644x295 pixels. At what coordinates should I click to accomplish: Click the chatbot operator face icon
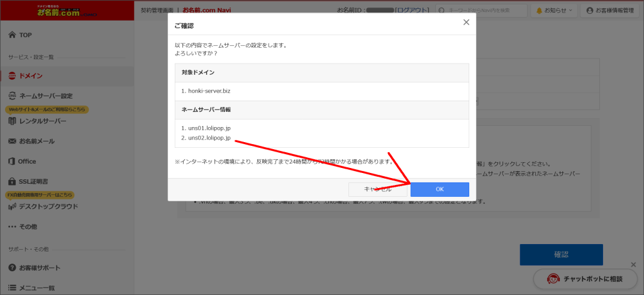coord(554,279)
